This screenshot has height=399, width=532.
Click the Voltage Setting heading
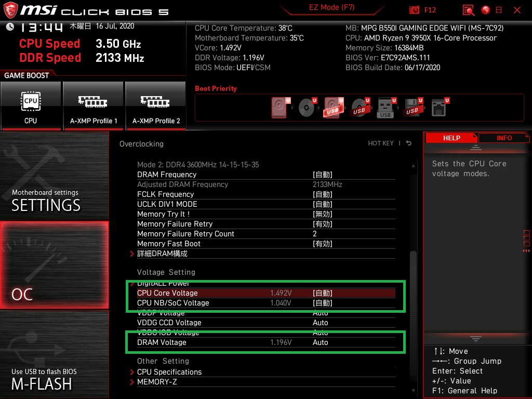click(166, 272)
